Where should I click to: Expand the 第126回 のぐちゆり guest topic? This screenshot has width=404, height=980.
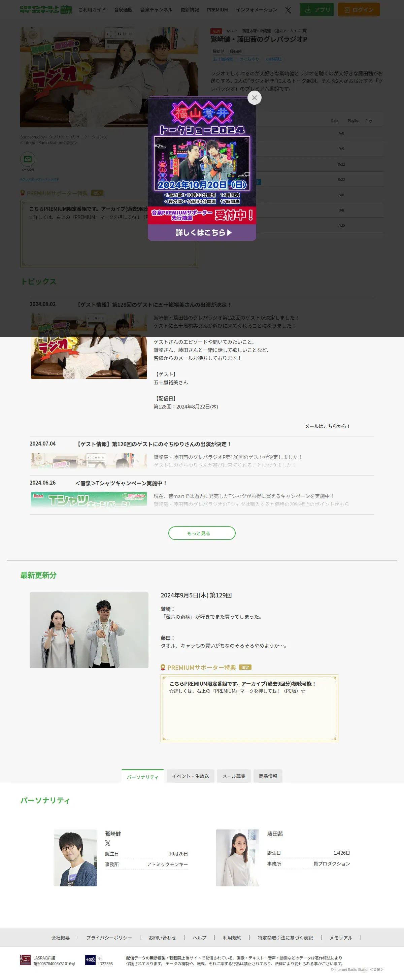[154, 444]
